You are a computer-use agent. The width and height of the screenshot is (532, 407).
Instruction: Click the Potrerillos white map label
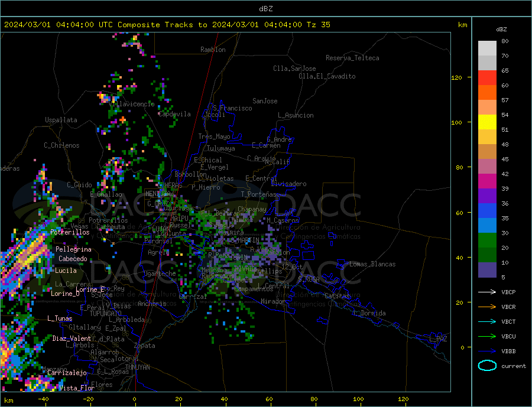click(70, 232)
